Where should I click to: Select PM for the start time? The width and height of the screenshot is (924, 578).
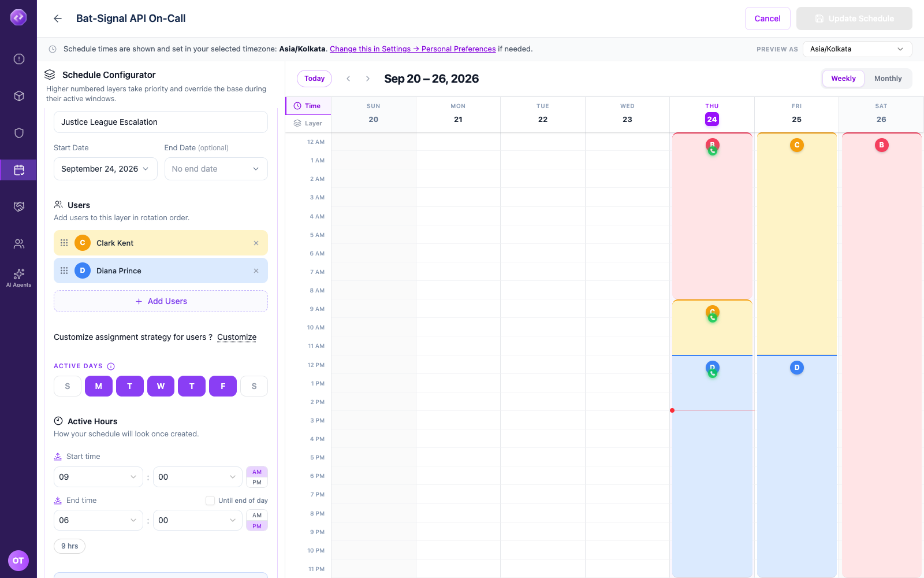coord(257,483)
